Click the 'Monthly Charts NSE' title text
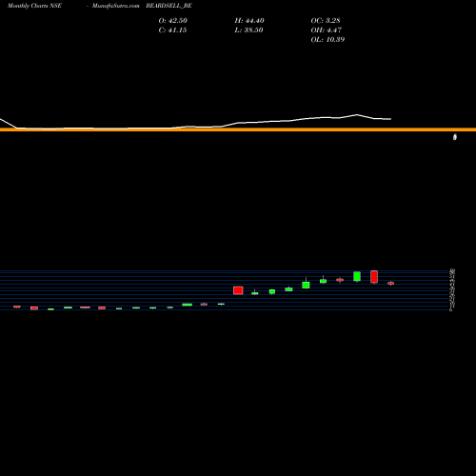This screenshot has width=476, height=476. 34,6
